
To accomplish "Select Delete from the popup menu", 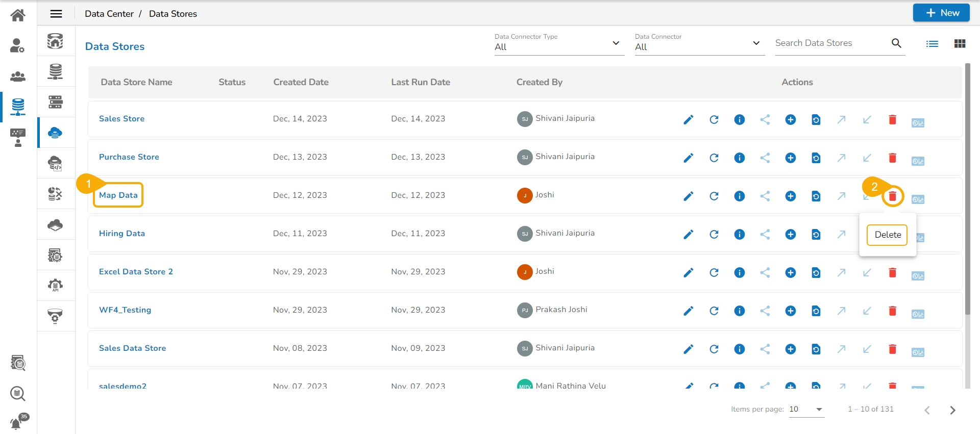I will coord(887,235).
